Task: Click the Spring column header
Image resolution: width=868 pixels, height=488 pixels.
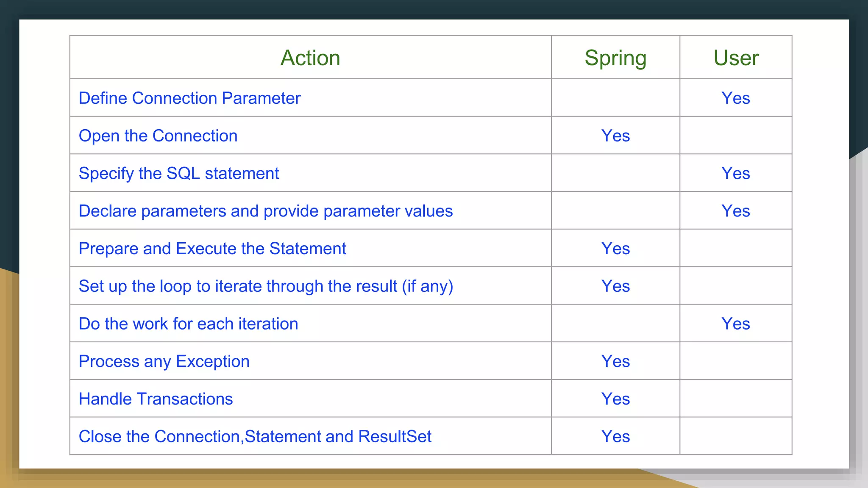Action: 615,58
